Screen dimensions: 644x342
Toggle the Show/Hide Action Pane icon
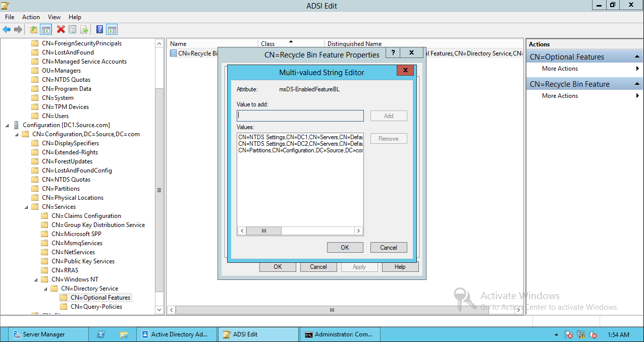pos(112,29)
